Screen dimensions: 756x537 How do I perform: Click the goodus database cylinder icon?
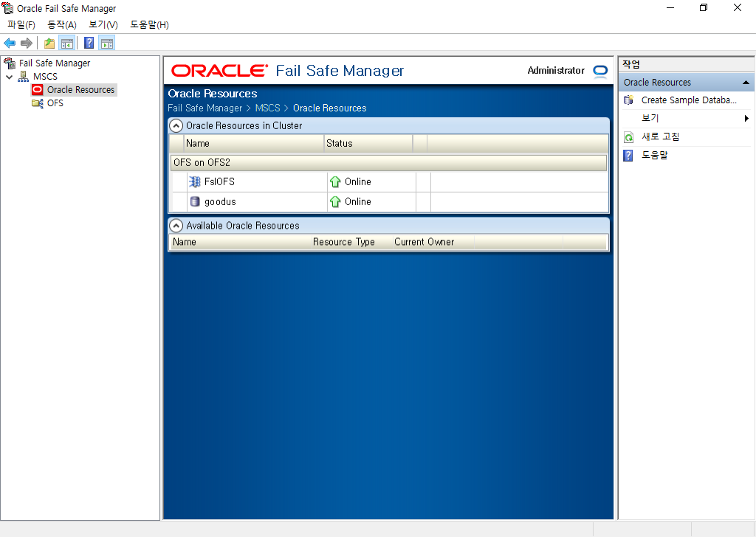tap(195, 202)
